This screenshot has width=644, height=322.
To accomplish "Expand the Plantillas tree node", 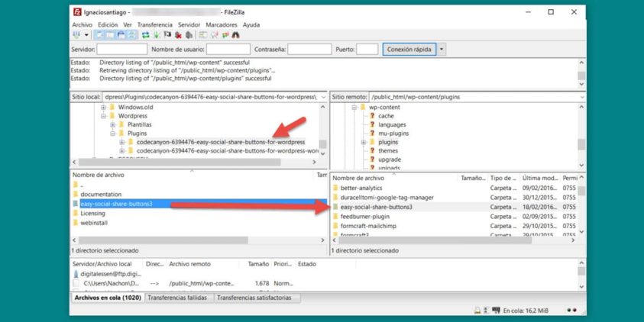I will [112, 124].
